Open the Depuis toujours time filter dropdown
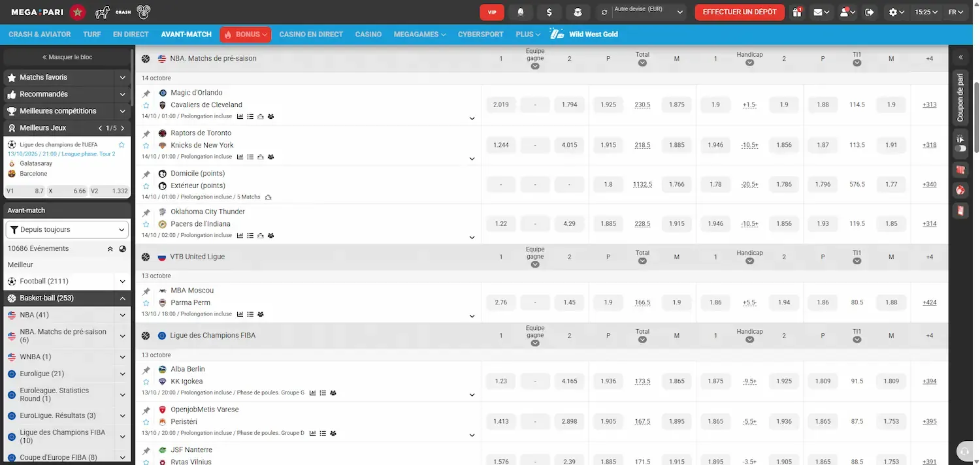 pos(67,229)
